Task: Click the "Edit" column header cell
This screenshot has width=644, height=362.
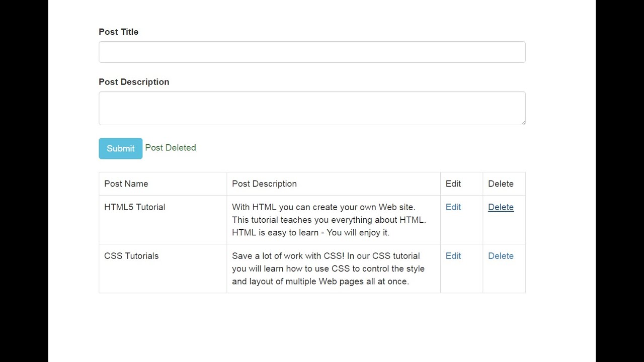Action: [453, 184]
